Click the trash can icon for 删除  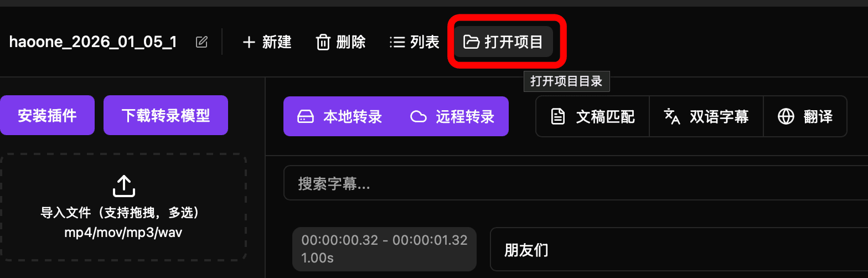pos(323,42)
